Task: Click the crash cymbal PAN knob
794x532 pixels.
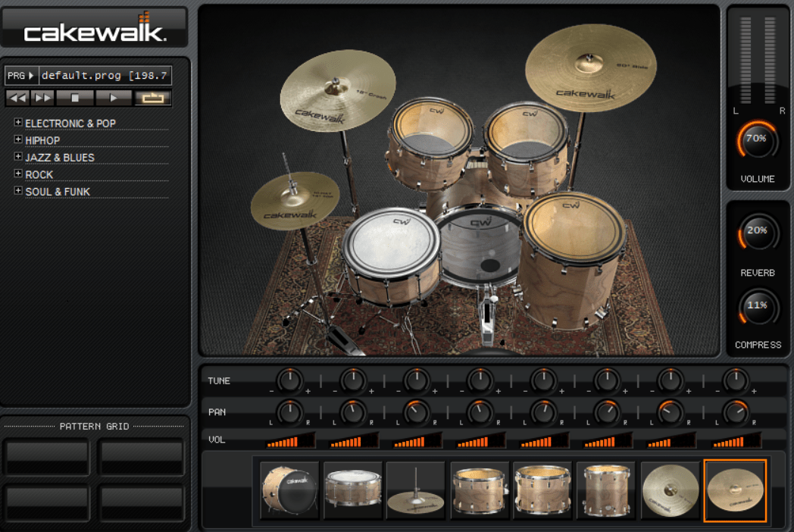Action: tap(671, 412)
